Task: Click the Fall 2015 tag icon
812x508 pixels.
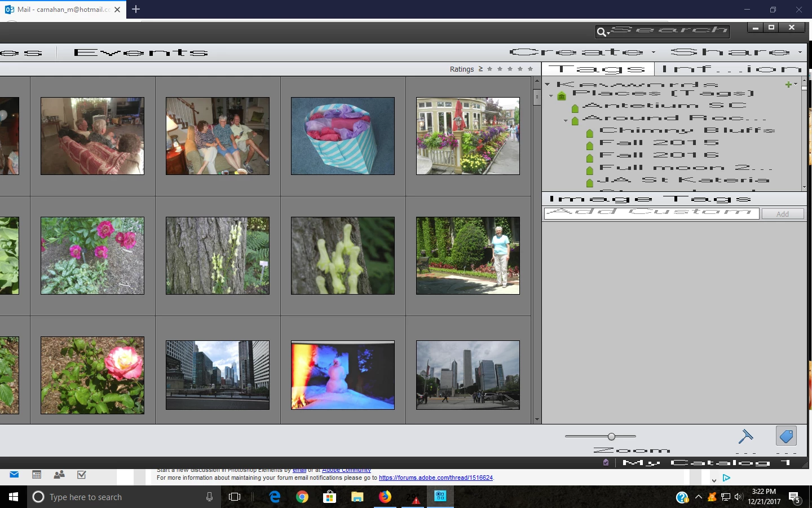Action: (589, 146)
